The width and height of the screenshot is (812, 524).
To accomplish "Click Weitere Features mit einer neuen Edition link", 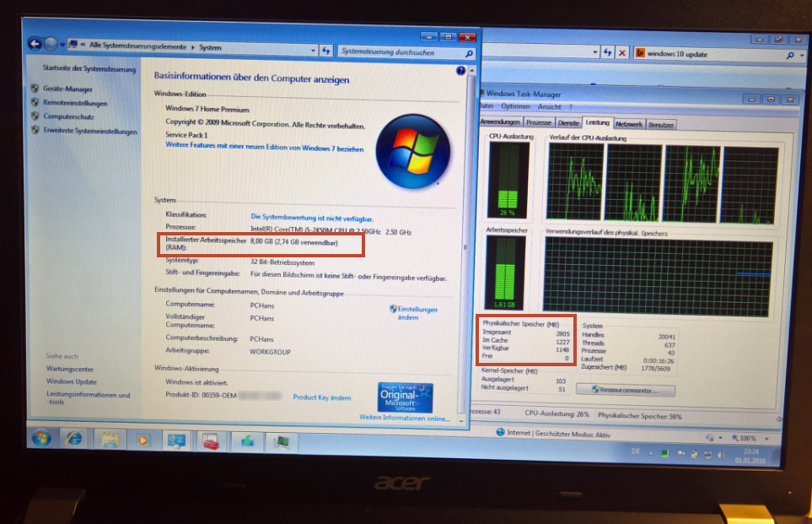I will [x=264, y=147].
